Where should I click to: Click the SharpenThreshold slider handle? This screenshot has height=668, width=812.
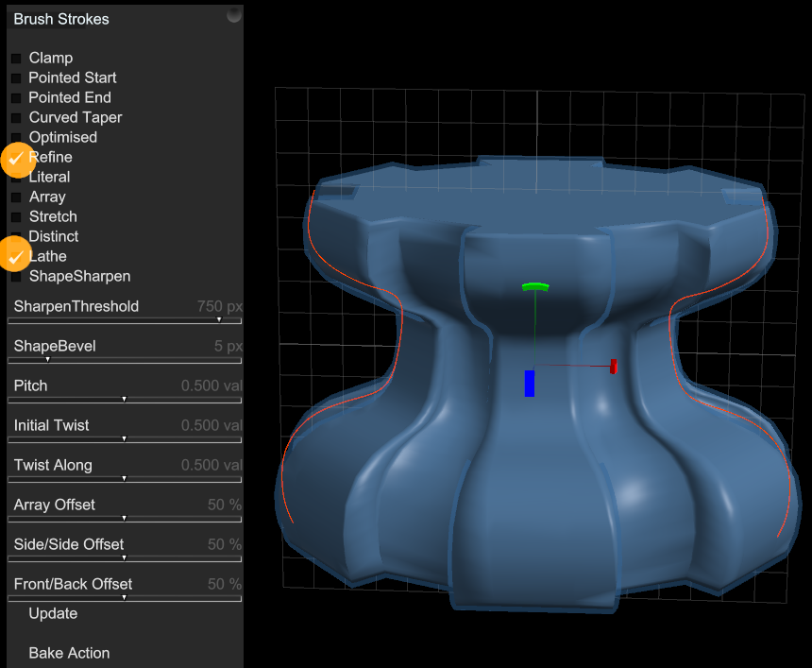pos(219,319)
